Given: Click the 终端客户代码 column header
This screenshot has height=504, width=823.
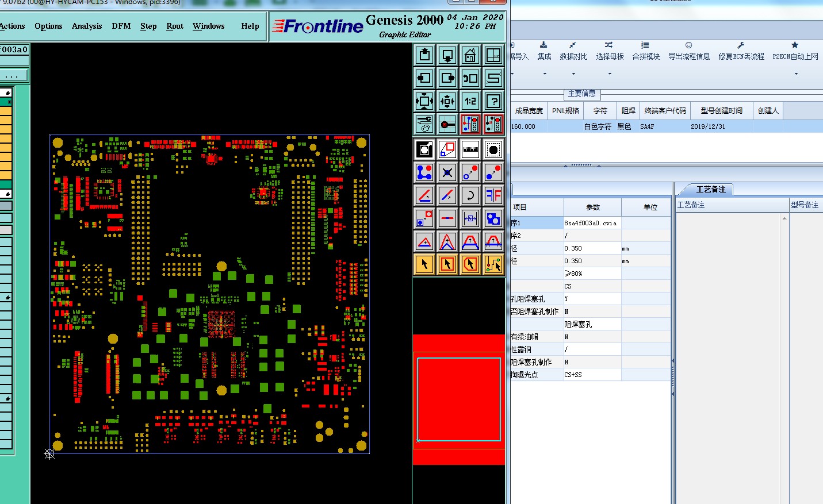Looking at the screenshot, I should [665, 110].
